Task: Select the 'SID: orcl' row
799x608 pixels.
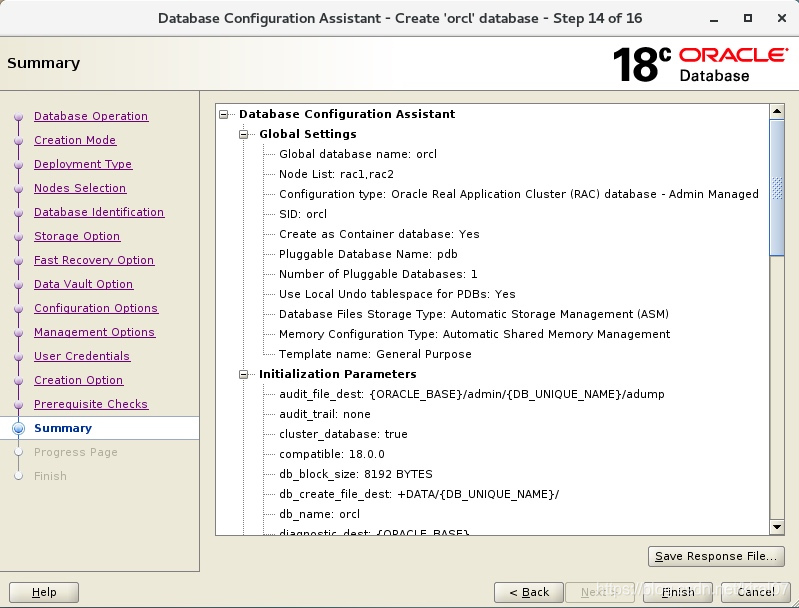Action: coord(303,214)
